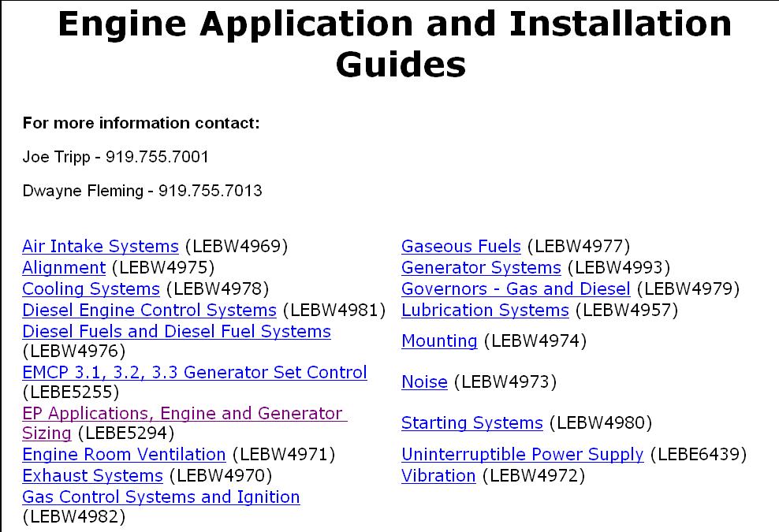779x532 pixels.
Task: Open the Air Intake Systems guide
Action: click(x=100, y=247)
